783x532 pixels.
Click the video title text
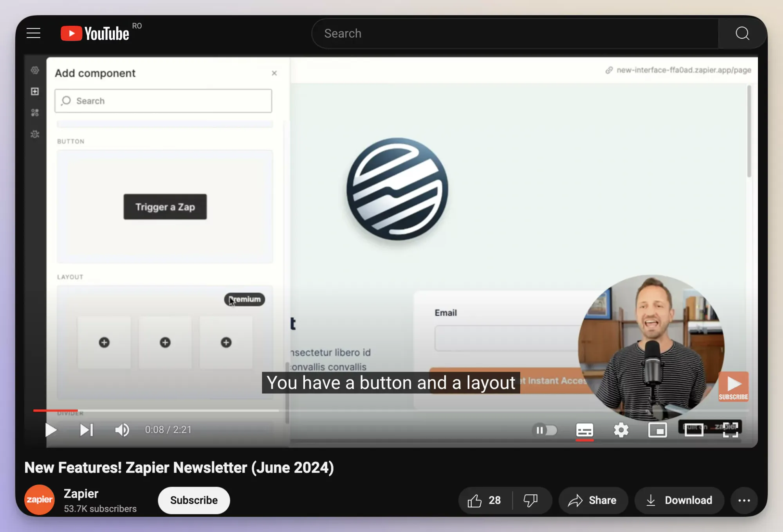(x=179, y=467)
